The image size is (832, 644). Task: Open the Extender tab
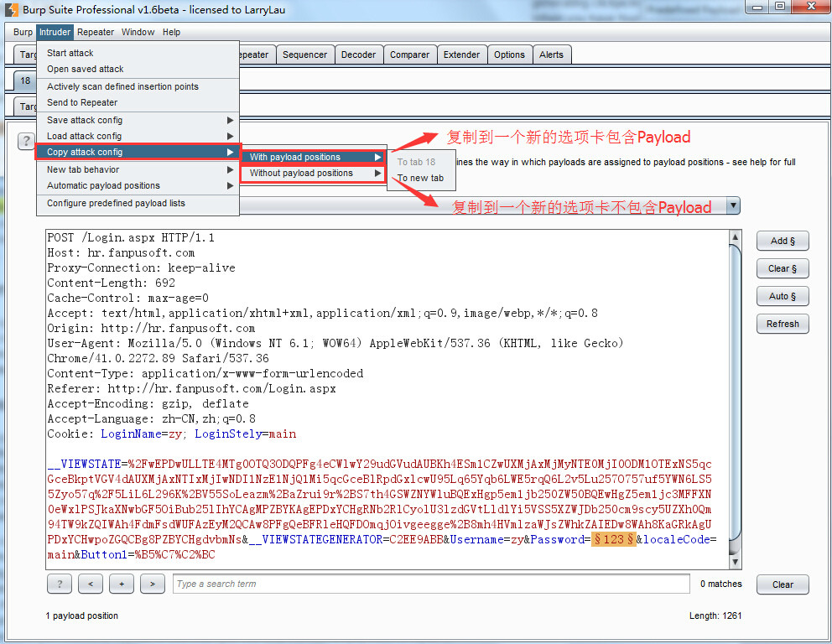pos(461,55)
